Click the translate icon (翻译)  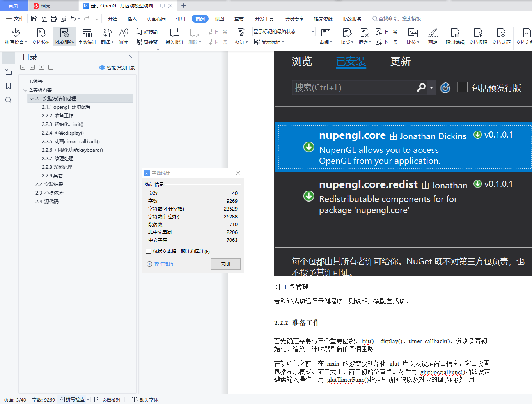pyautogui.click(x=107, y=37)
